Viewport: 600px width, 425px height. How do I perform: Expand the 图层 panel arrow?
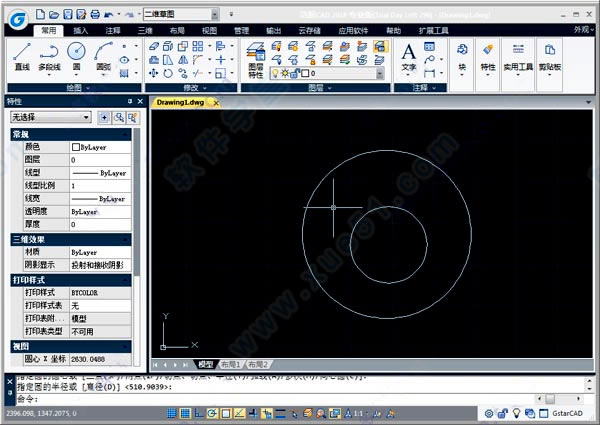click(329, 88)
